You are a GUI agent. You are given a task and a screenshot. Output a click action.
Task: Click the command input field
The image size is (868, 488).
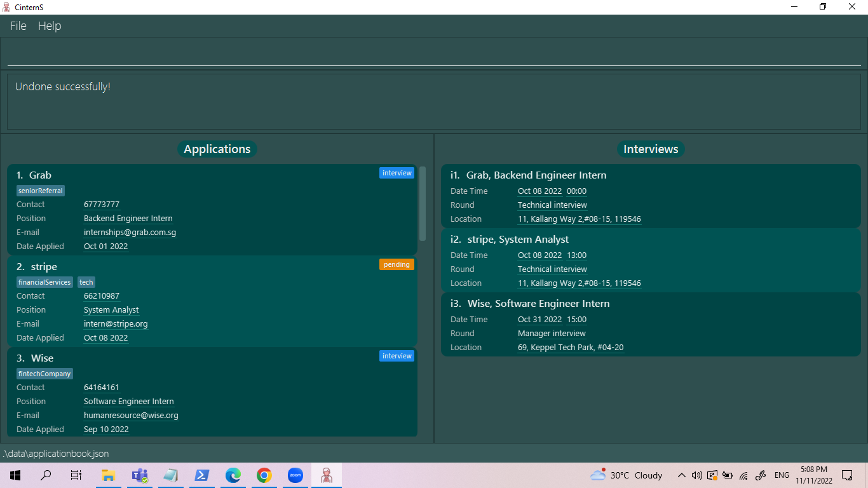pos(434,53)
